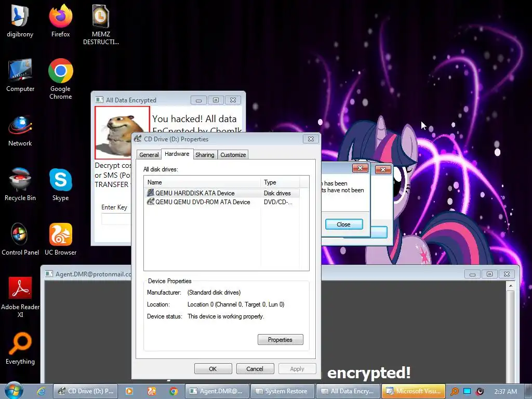Click the Chrome taskbar icon
Screen dimensions: 532x399
pyautogui.click(x=174, y=391)
